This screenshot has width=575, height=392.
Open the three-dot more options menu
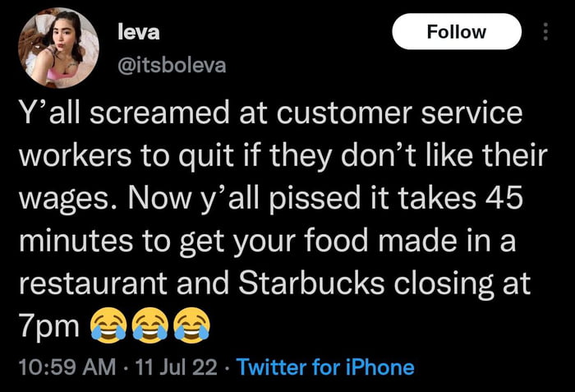(545, 32)
